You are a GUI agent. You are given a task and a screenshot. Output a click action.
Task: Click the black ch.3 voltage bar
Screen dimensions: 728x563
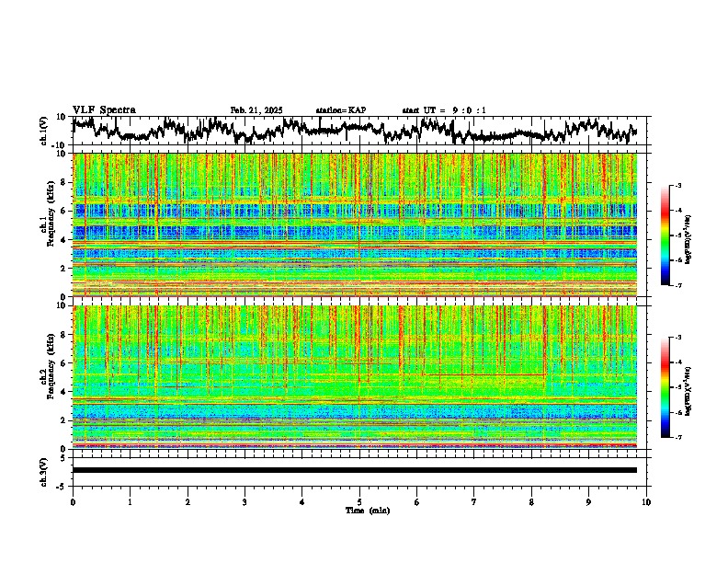coord(355,470)
